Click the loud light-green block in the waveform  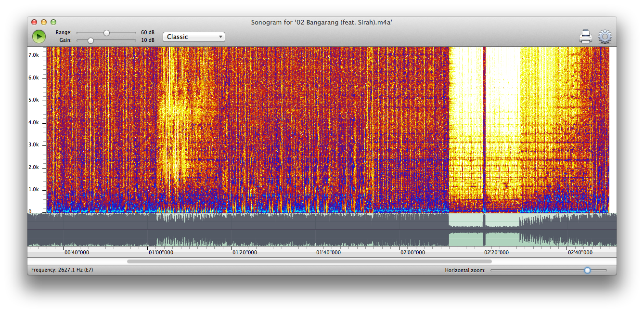(465, 230)
